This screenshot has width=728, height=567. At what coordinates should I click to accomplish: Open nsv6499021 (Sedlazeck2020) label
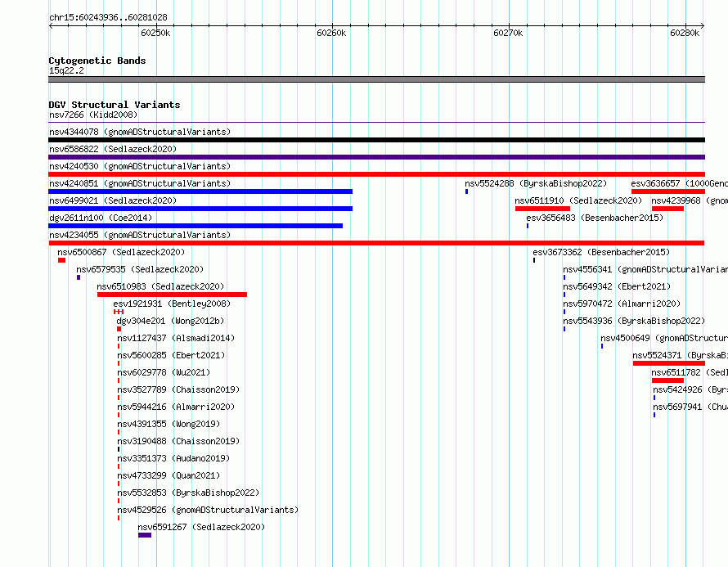(113, 200)
